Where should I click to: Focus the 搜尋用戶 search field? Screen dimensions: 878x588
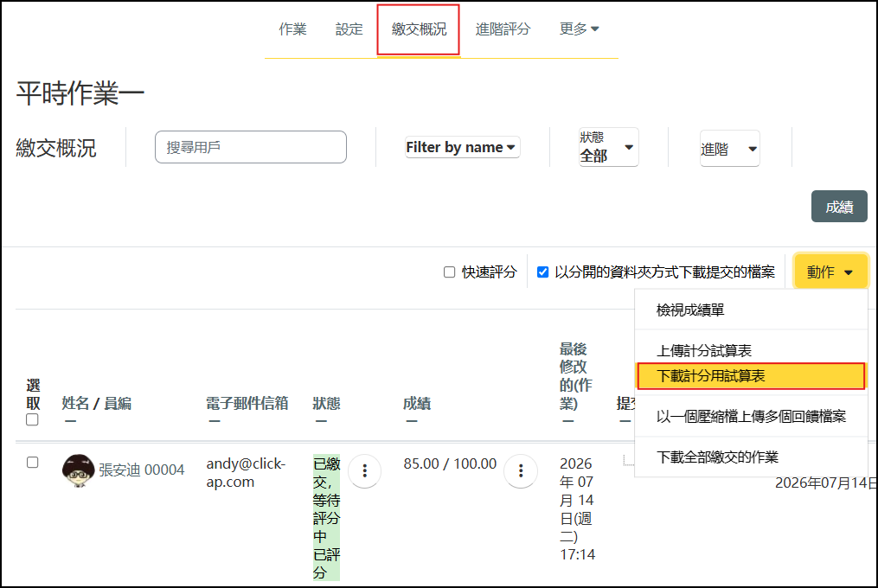click(x=250, y=147)
